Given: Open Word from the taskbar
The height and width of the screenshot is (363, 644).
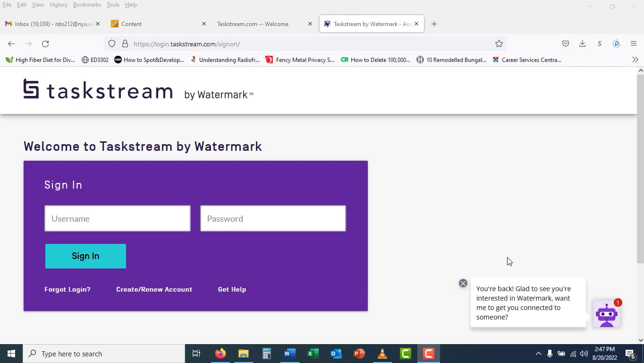Looking at the screenshot, I should tap(289, 354).
